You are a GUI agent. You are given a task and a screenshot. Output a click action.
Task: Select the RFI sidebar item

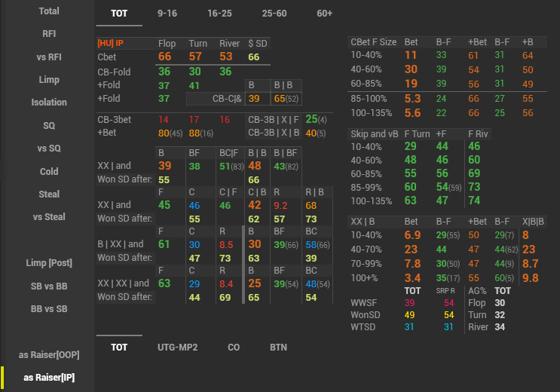(49, 34)
